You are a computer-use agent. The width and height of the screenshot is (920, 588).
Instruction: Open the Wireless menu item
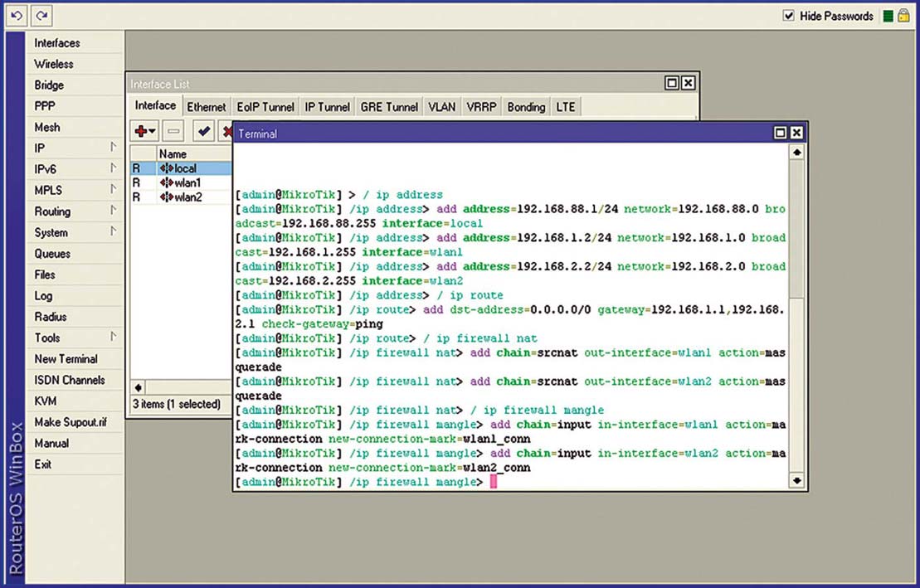pyautogui.click(x=75, y=64)
